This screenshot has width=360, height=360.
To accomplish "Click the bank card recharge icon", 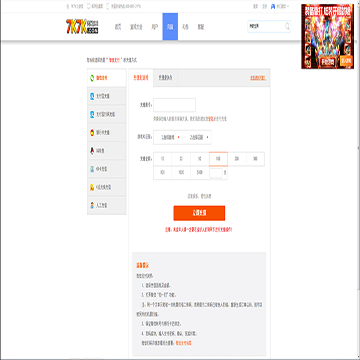I will [x=92, y=133].
